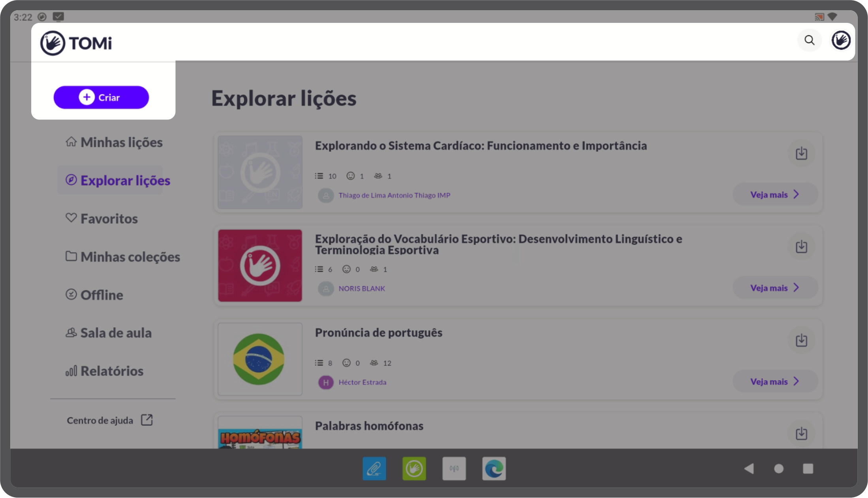
Task: Click the Criar button
Action: pos(101,98)
